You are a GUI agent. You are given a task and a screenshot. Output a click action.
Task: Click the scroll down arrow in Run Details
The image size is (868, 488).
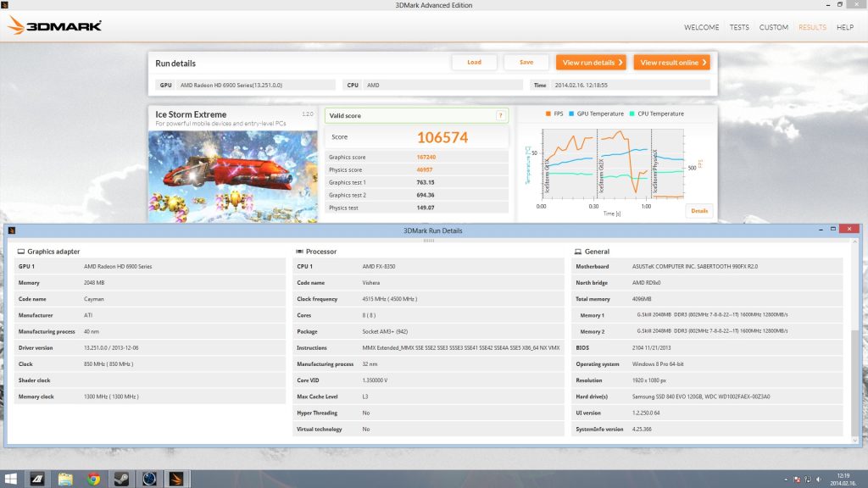[x=855, y=440]
